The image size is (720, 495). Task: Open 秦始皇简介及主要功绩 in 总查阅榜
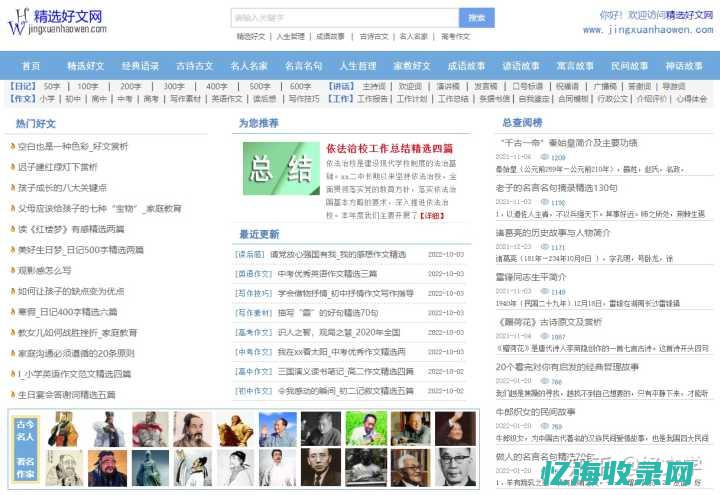pyautogui.click(x=567, y=143)
